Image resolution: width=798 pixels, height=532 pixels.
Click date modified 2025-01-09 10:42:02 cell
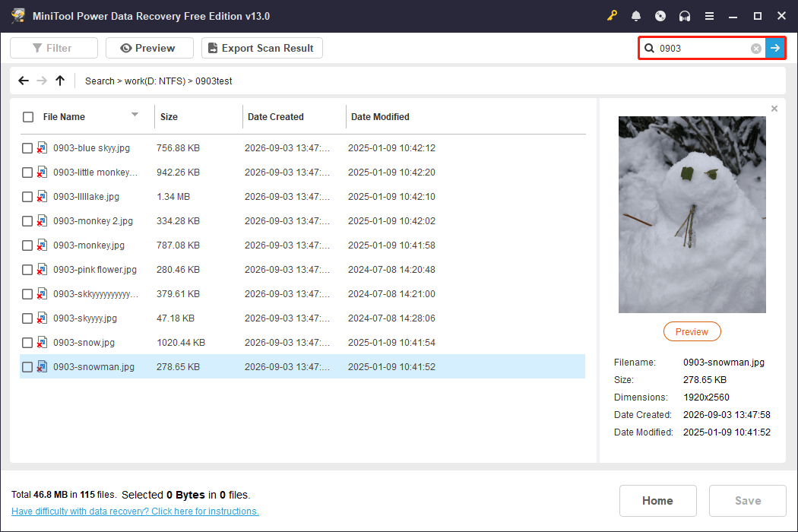tap(391, 221)
